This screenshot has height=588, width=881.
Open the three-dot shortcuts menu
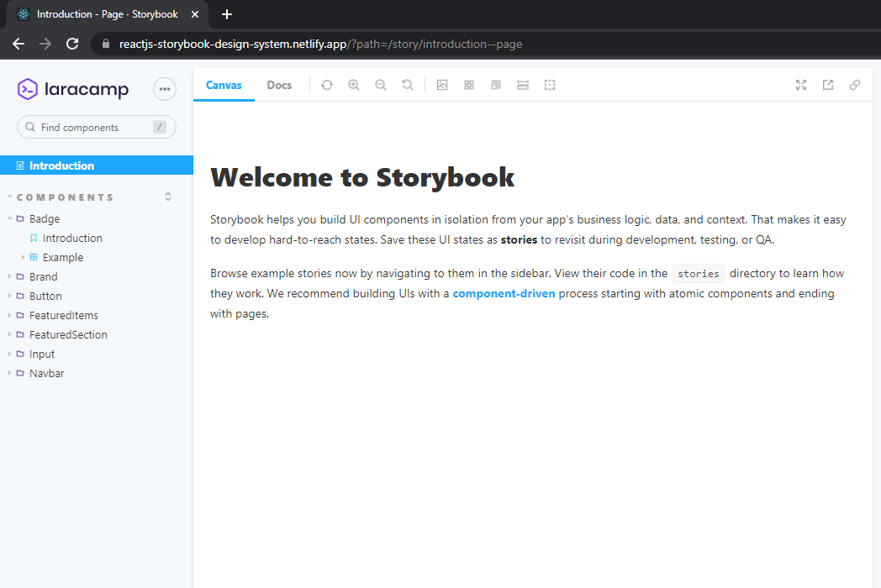click(x=165, y=89)
